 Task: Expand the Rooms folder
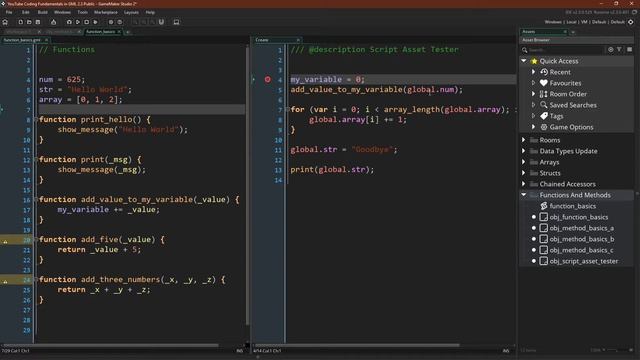(524, 140)
